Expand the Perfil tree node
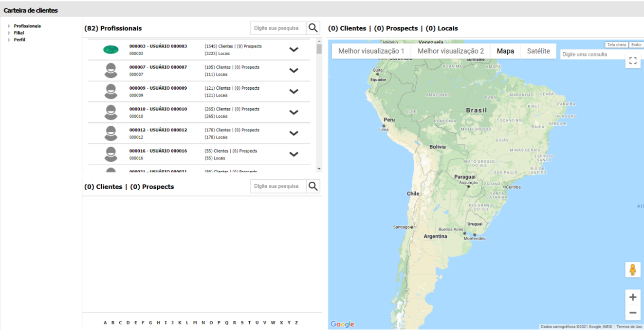Screen dimensions: 644x330 pos(9,39)
